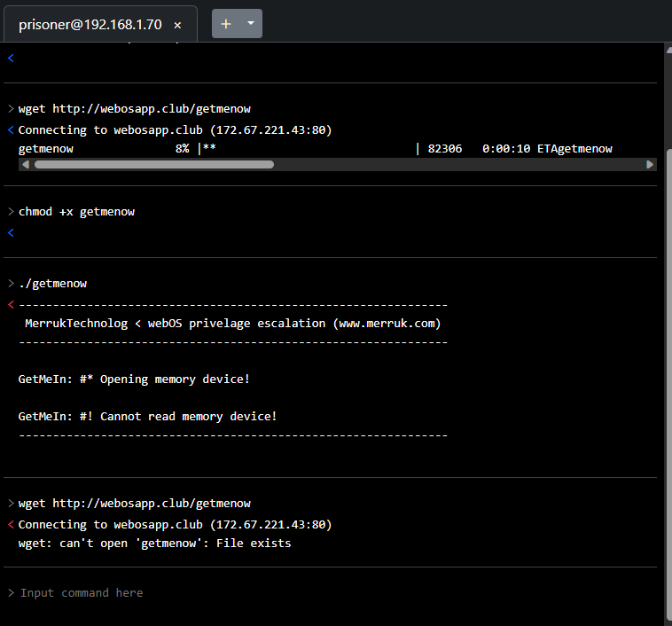
Task: Click the vertical scrollbar thumb
Action: 667,381
